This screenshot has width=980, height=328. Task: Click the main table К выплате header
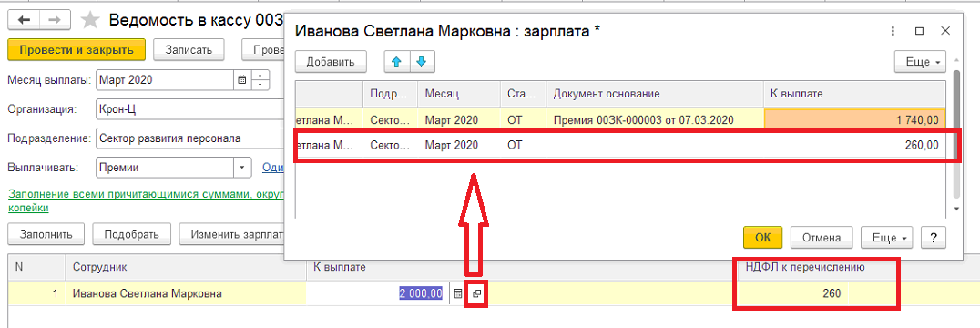point(339,267)
